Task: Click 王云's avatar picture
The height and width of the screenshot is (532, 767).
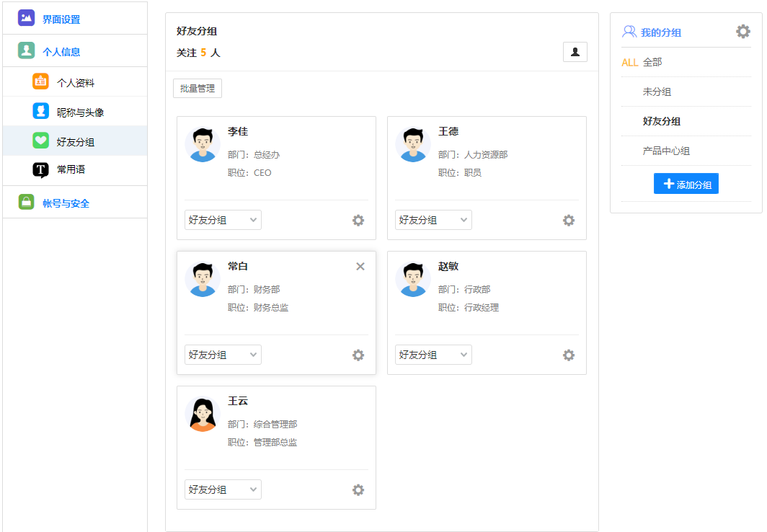Action: 203,414
